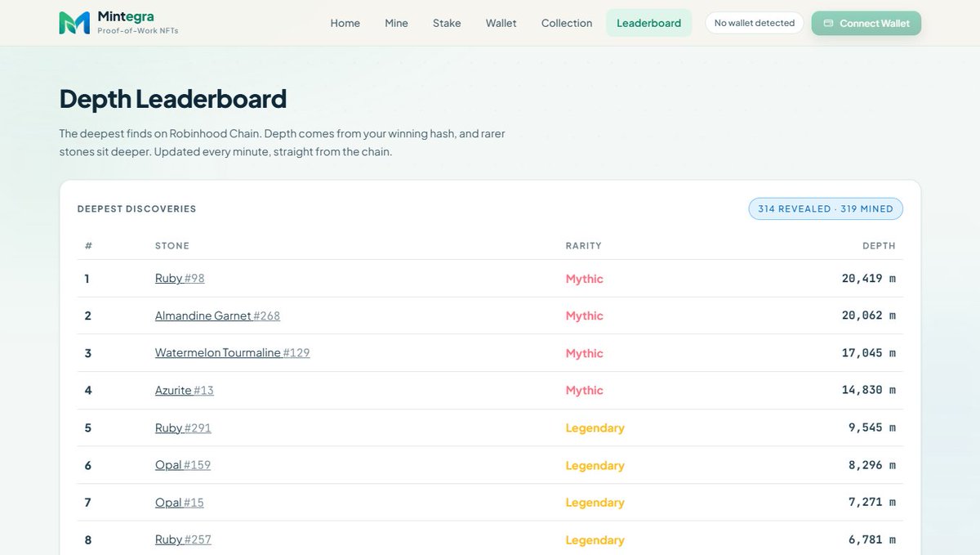Click the 9,545 m depth value
980x555 pixels.
coord(872,427)
